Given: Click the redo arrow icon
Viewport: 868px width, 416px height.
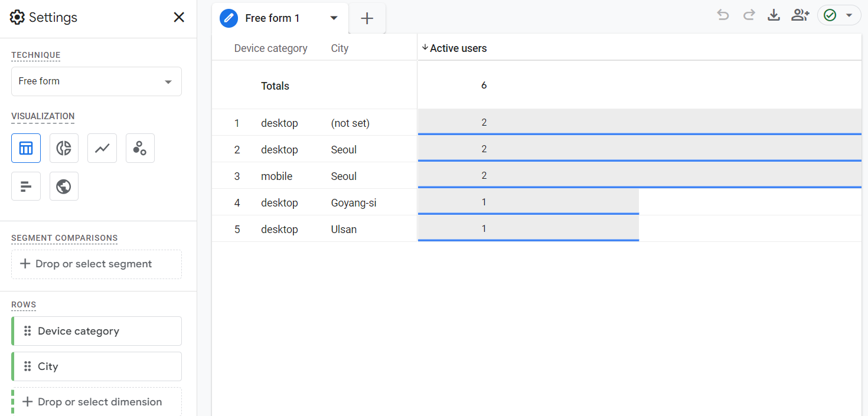Looking at the screenshot, I should pos(749,15).
